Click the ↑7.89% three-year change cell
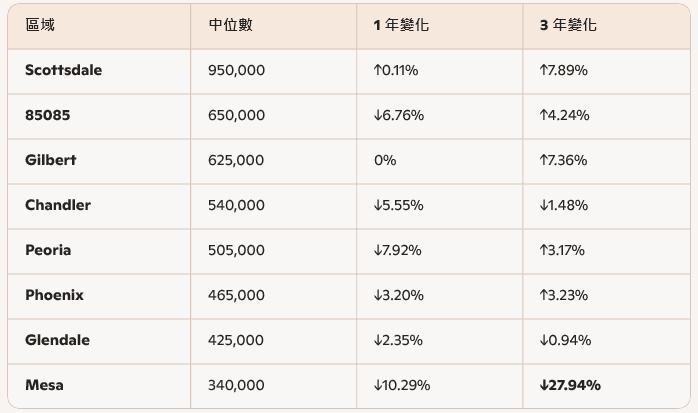Screen dimensions: 698x413 (x=564, y=70)
